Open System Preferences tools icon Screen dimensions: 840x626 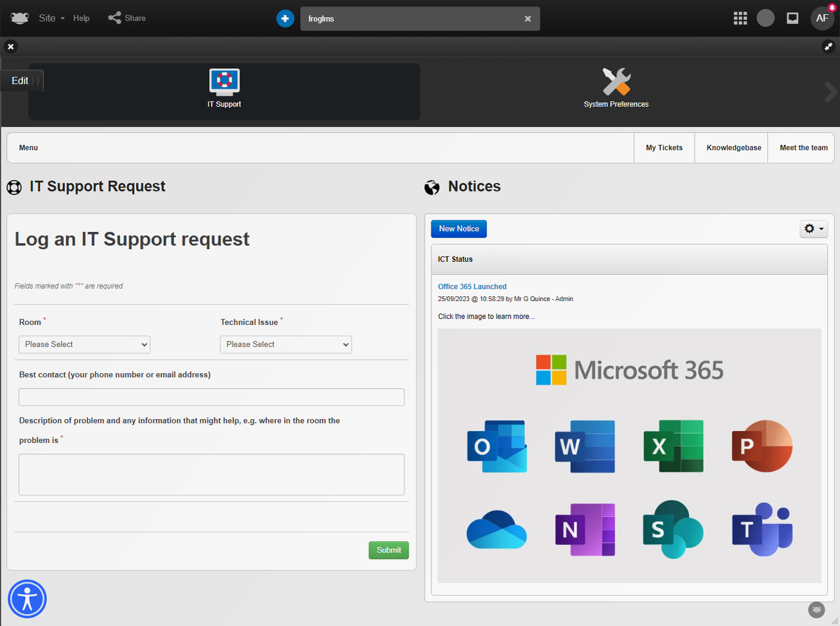[616, 82]
